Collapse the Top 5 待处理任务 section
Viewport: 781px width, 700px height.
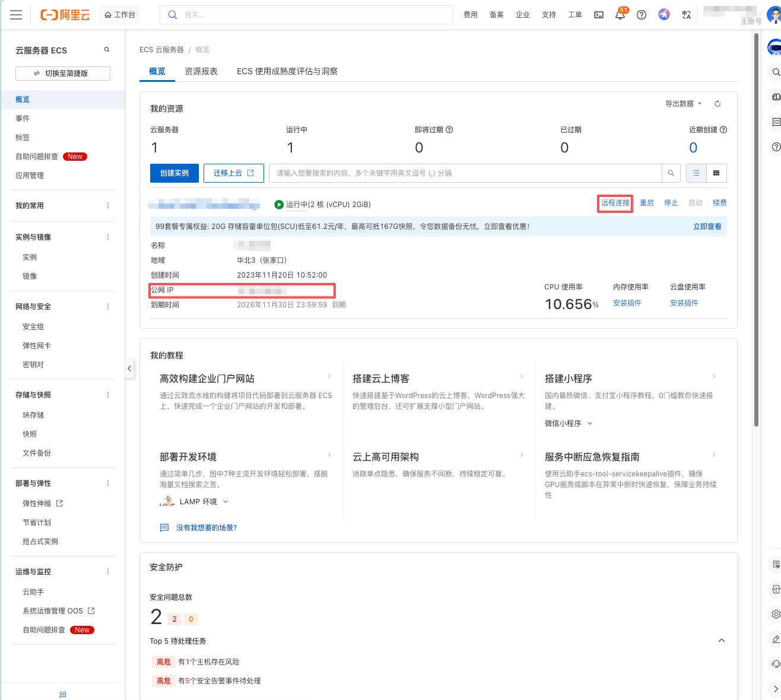click(x=722, y=641)
